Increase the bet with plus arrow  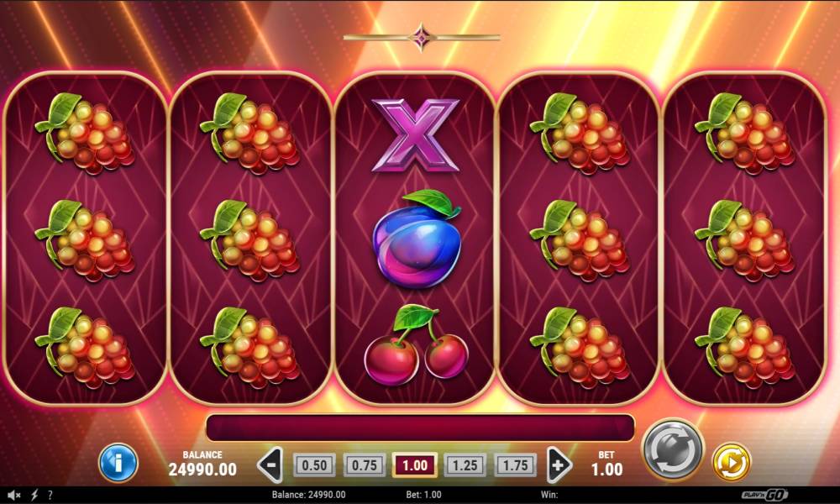(559, 465)
